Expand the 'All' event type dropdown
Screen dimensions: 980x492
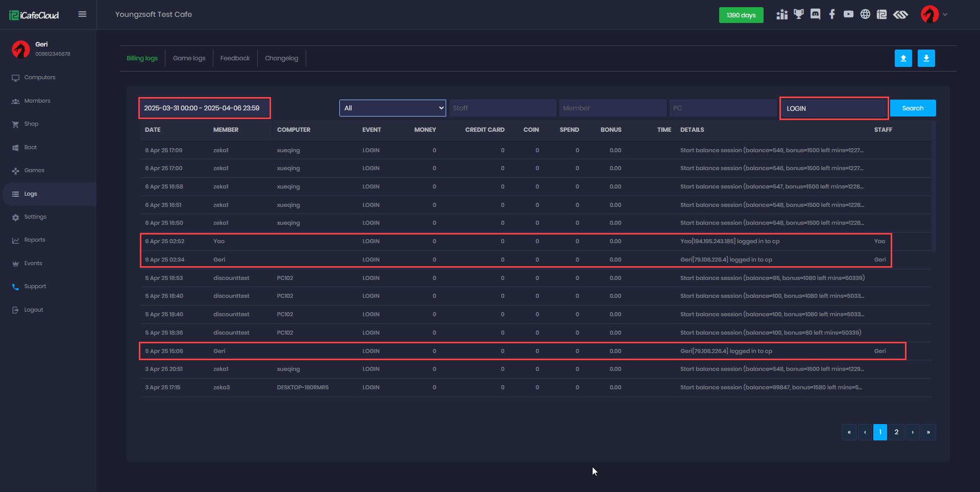tap(392, 108)
